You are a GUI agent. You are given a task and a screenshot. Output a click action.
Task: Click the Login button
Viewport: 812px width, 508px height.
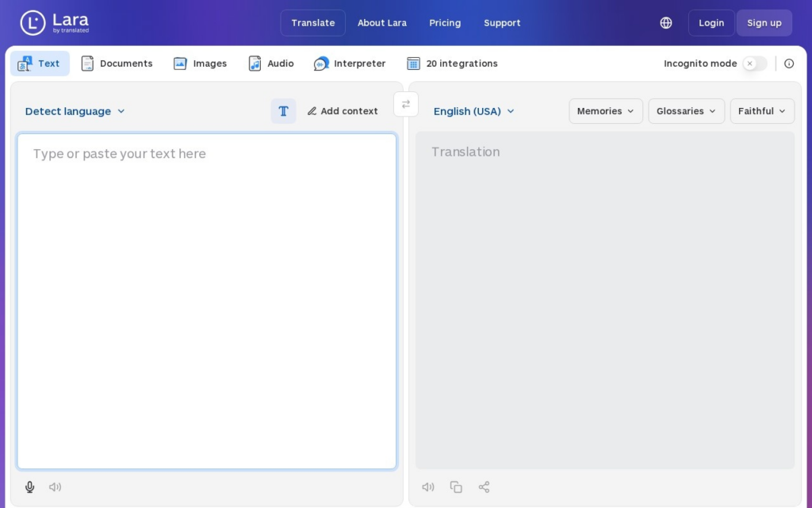pos(711,23)
